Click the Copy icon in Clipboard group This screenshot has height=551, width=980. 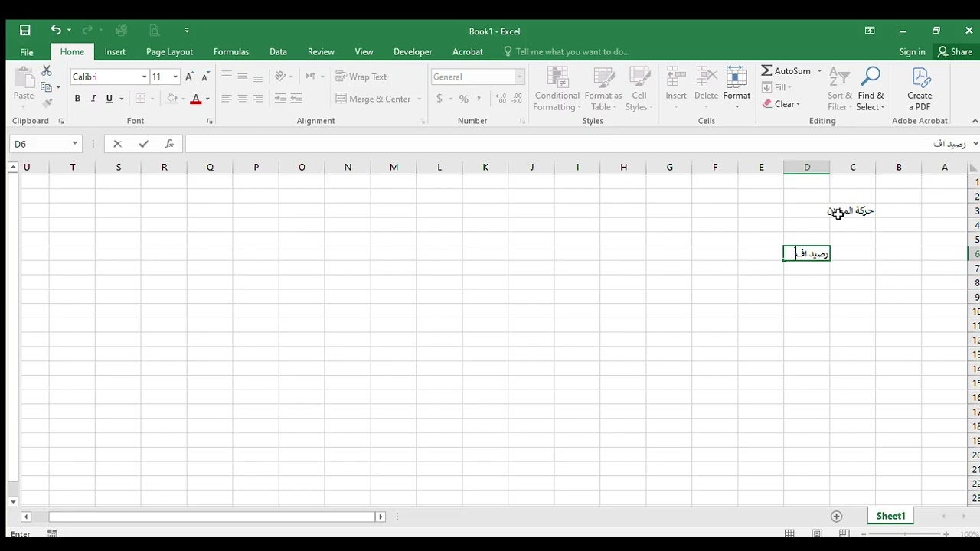pos(46,87)
